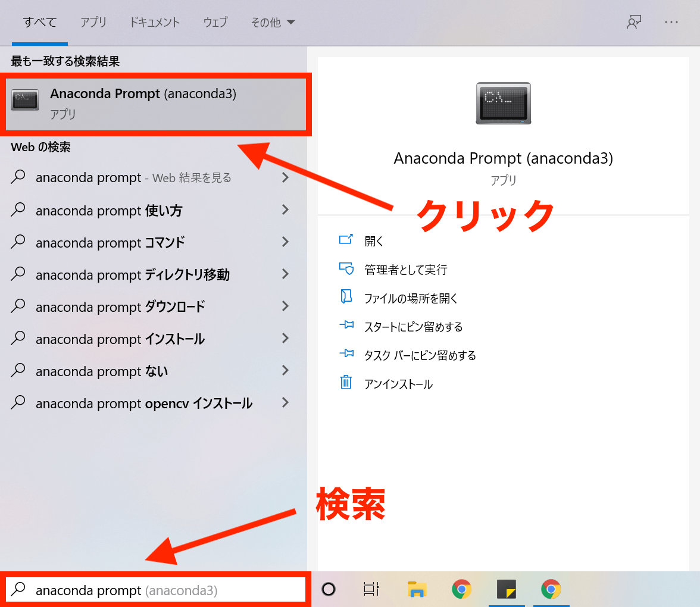The width and height of the screenshot is (700, 607).
Task: Click ファイルの場所を開く action
Action: pyautogui.click(x=411, y=298)
